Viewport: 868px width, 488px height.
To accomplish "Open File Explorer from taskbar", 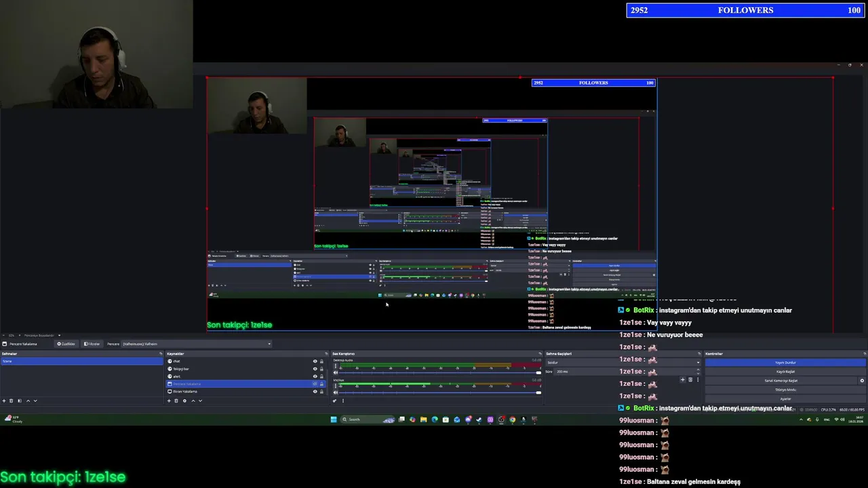I will tap(423, 420).
